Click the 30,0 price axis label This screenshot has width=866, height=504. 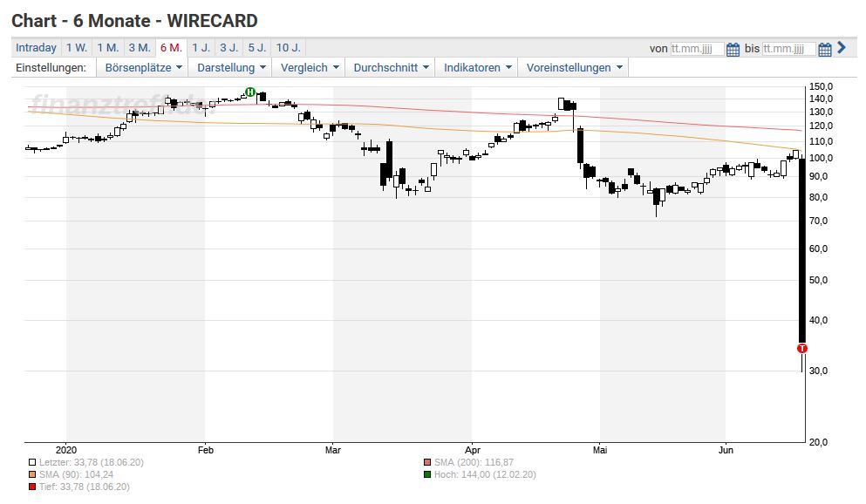pyautogui.click(x=819, y=371)
